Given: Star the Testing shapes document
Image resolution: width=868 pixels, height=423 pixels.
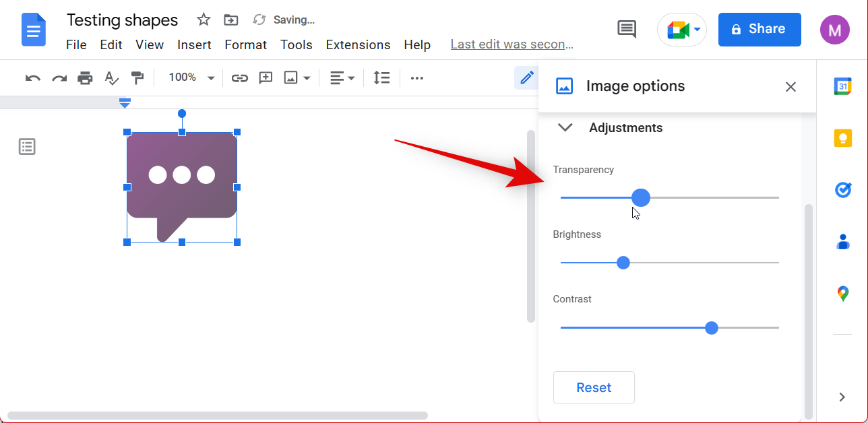Looking at the screenshot, I should click(204, 20).
